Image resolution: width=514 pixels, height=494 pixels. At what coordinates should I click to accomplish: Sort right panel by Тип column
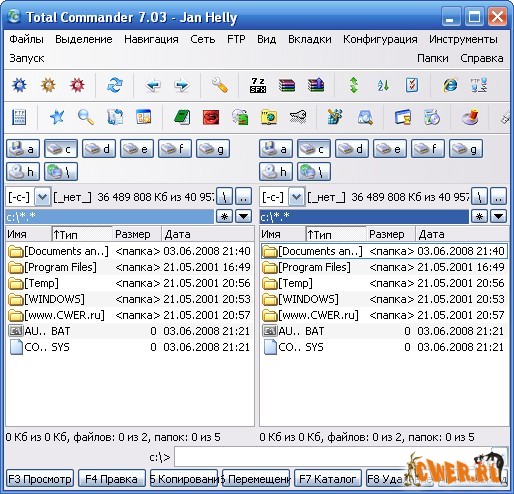click(336, 234)
